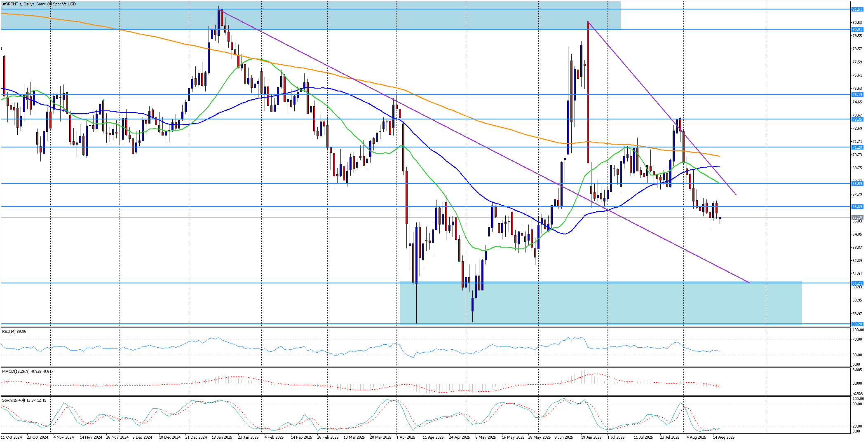Click the 63.87 price axis label

coord(857,247)
